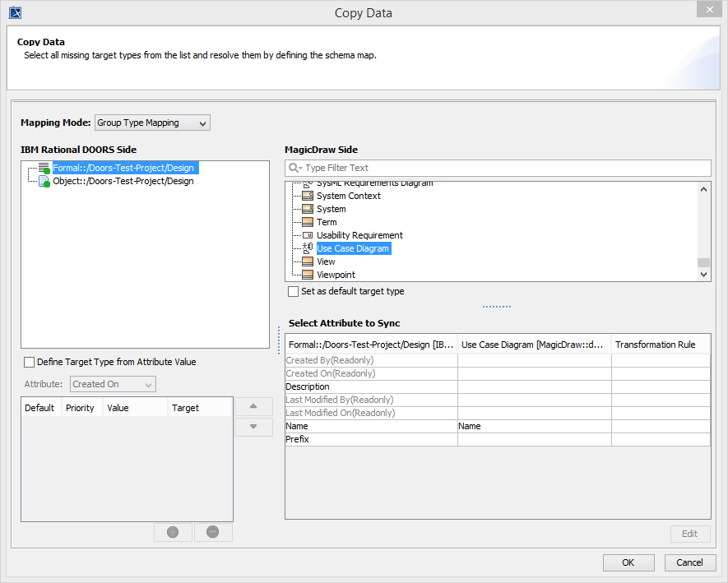This screenshot has width=728, height=583.
Task: Check Set as default target type
Action: click(294, 291)
